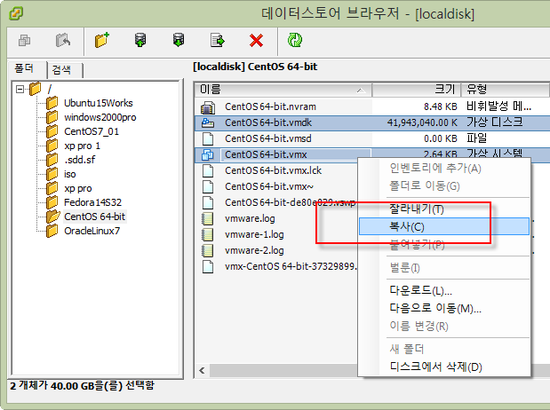Select the windows2000pro folder
Screen dimensions: 550x410
(100, 117)
